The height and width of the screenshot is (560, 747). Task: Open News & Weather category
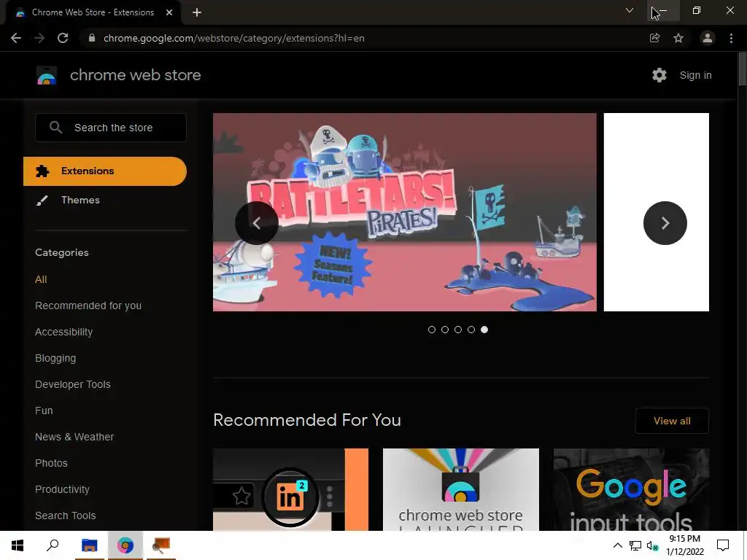(74, 437)
